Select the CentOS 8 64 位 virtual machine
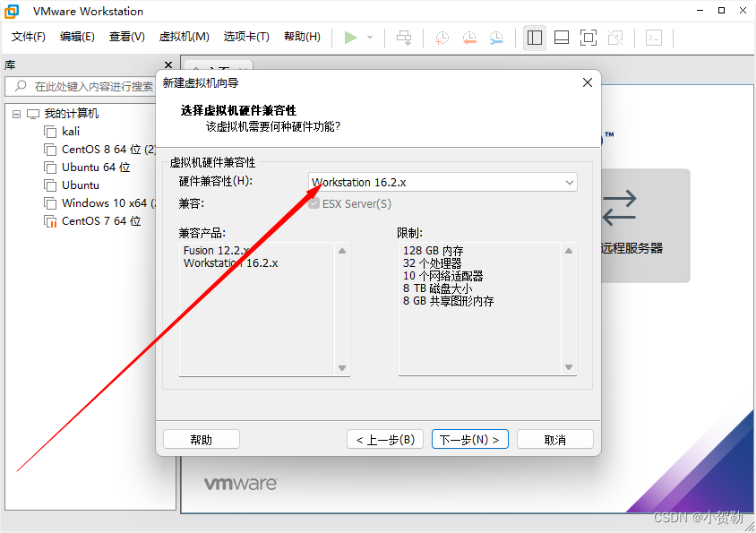The height and width of the screenshot is (533, 756). [x=109, y=150]
